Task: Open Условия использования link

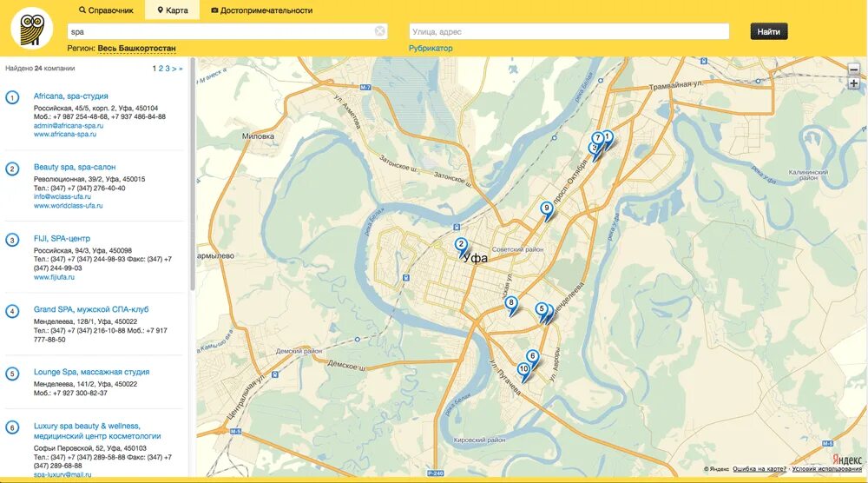Action: [827, 469]
